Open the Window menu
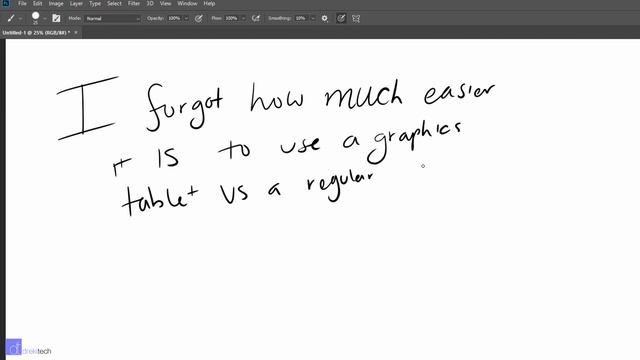The image size is (640, 360). tap(187, 4)
